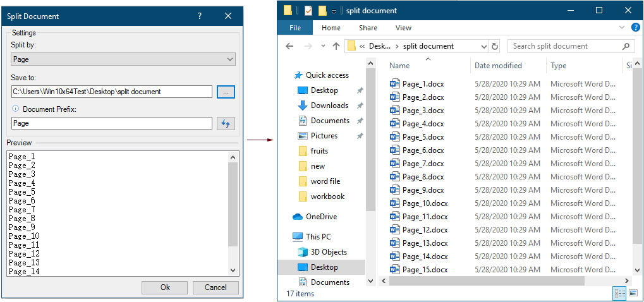The image size is (644, 302).
Task: Open the File menu tab
Action: click(x=295, y=28)
